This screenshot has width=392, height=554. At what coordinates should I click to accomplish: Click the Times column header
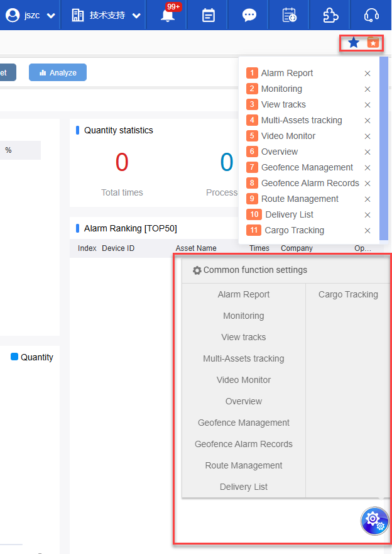click(259, 248)
